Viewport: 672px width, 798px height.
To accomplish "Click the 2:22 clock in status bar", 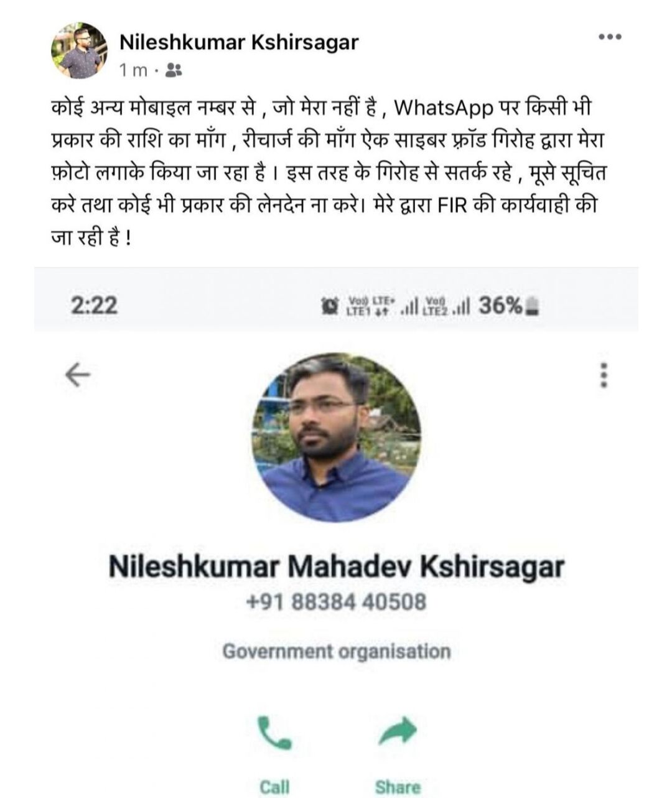I will click(x=94, y=306).
